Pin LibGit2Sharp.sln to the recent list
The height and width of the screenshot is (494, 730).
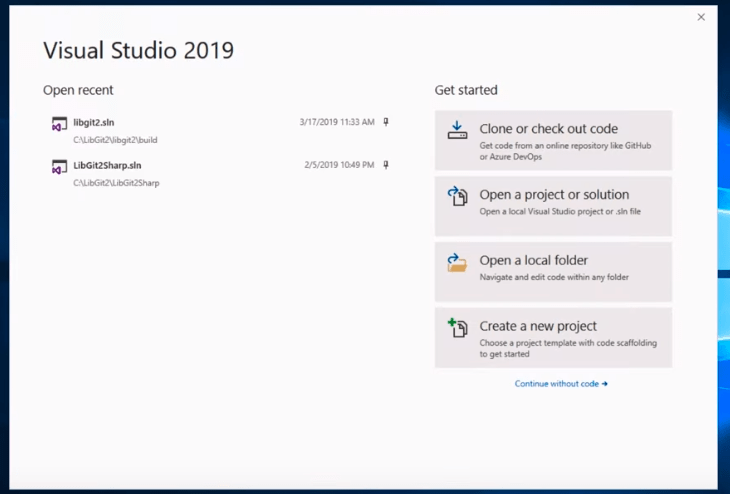click(386, 165)
